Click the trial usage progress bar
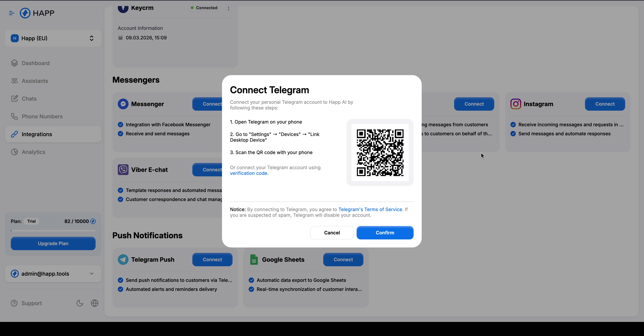The height and width of the screenshot is (336, 644). (53, 231)
